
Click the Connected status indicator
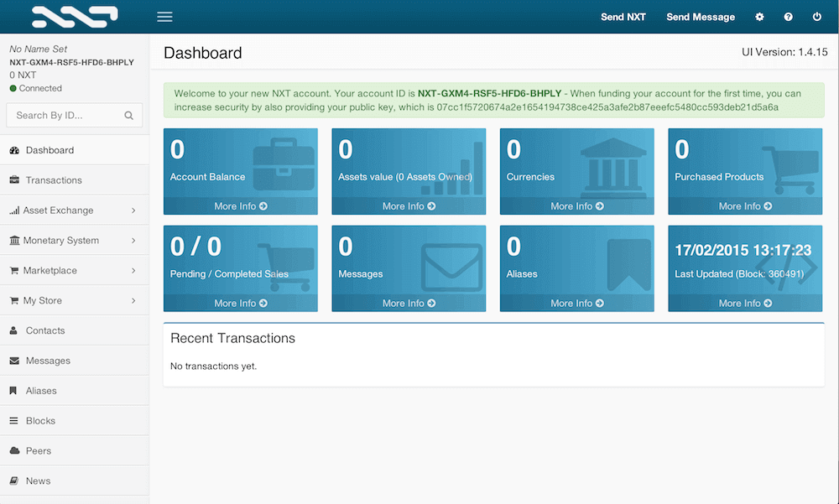pos(36,88)
